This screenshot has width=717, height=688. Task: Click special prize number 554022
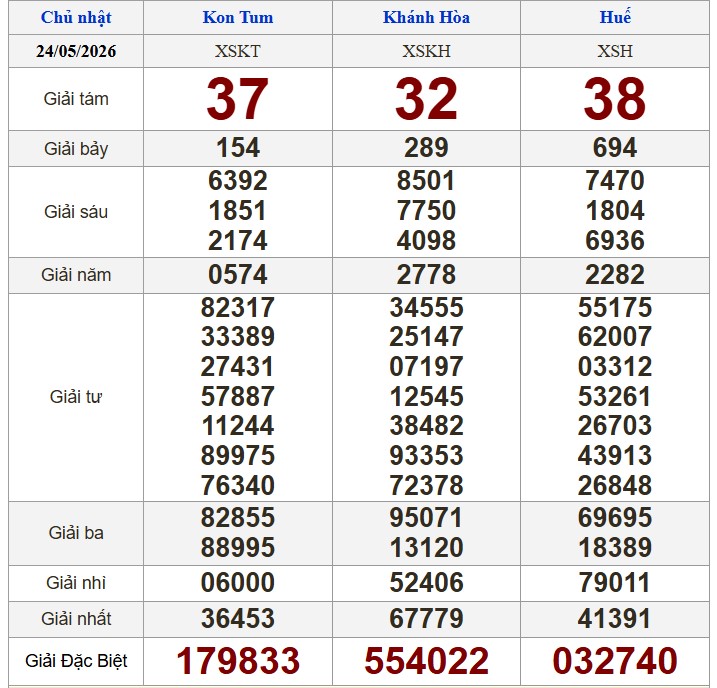426,661
